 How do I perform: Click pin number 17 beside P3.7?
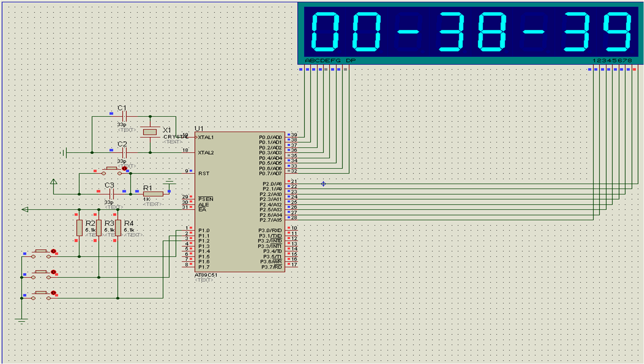coord(294,265)
